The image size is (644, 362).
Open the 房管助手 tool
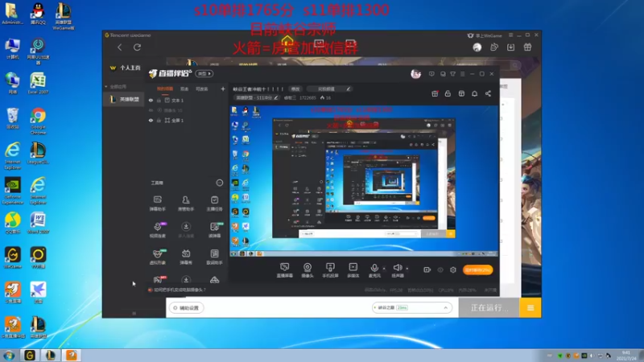pyautogui.click(x=186, y=204)
